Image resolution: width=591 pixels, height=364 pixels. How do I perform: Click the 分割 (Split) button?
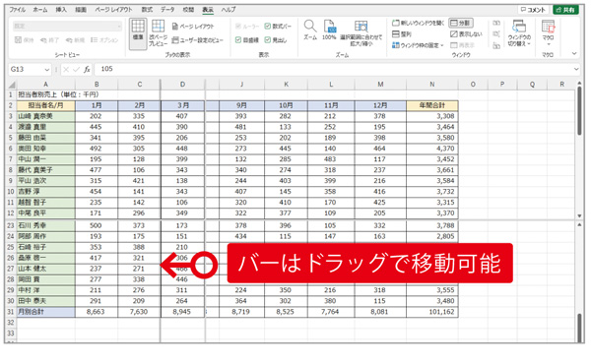coord(461,23)
